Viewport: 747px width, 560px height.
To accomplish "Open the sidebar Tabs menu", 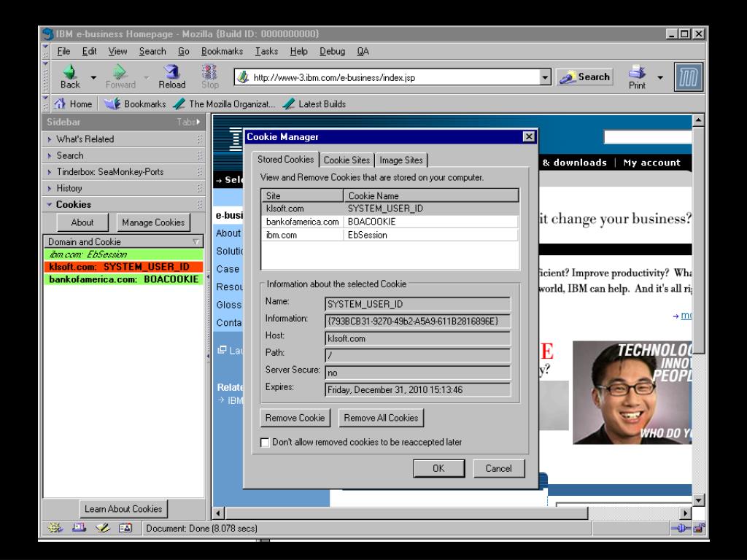I will (x=189, y=122).
